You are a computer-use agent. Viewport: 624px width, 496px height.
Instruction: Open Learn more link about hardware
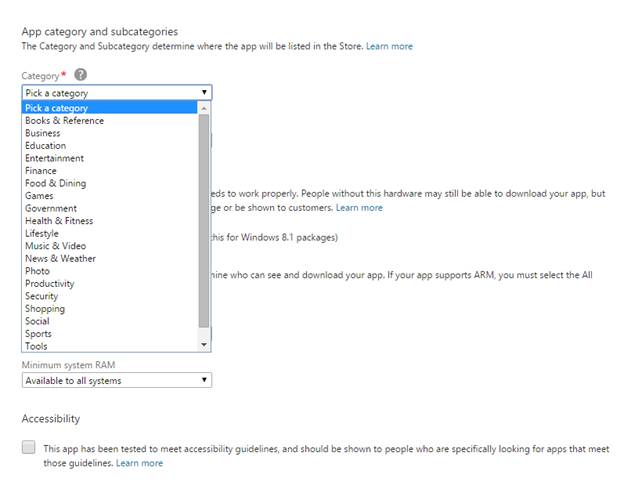(359, 208)
